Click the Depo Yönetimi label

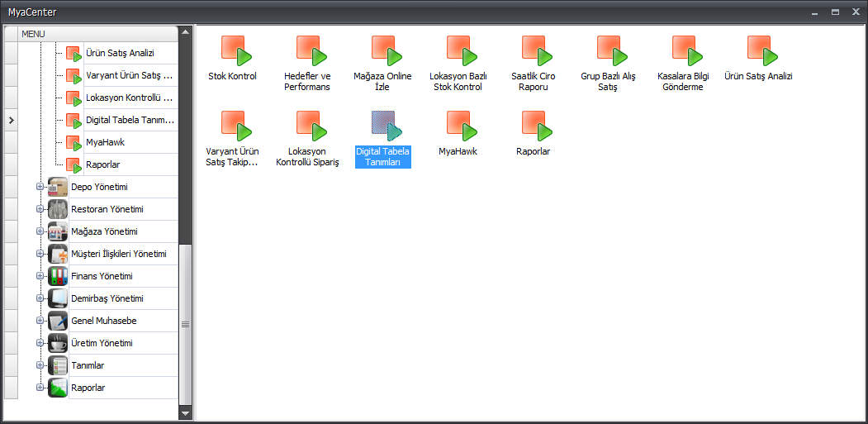(x=100, y=188)
